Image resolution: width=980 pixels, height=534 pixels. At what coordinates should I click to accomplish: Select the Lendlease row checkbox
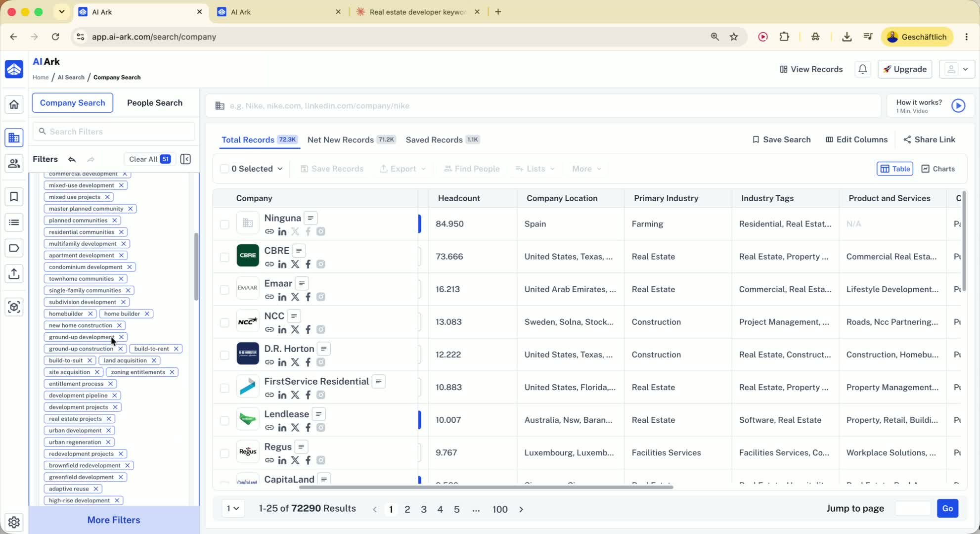pos(224,420)
